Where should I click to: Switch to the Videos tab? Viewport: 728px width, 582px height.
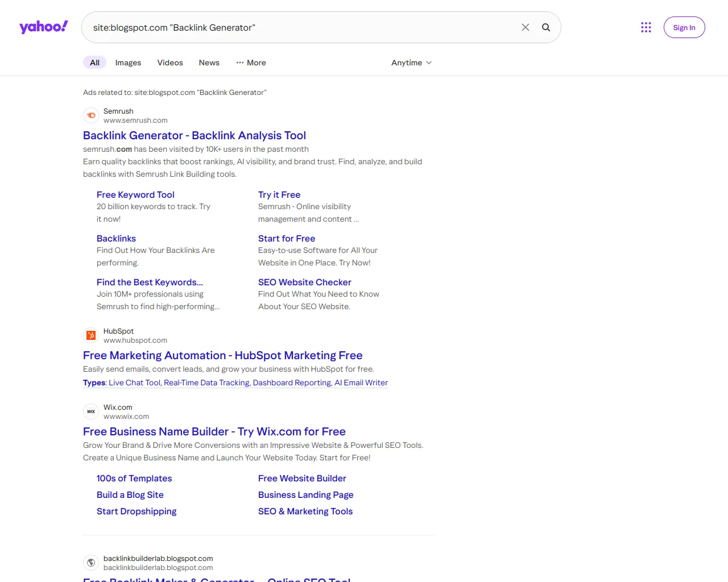[170, 63]
